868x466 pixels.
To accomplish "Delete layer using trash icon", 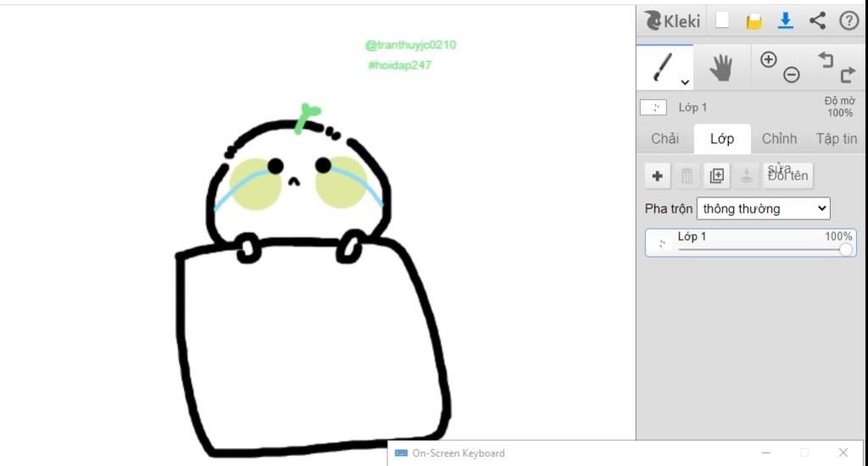I will click(x=687, y=176).
